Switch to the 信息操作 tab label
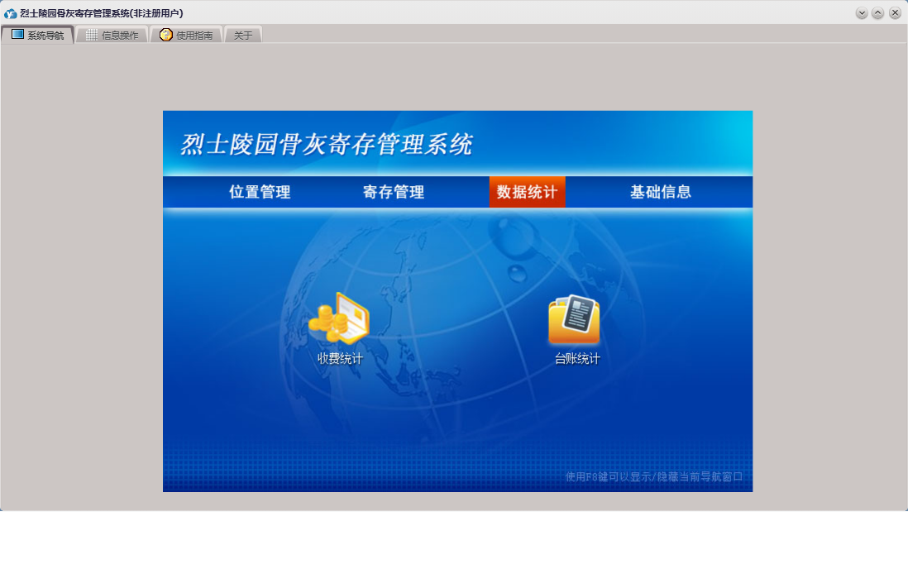This screenshot has height=588, width=908. [x=120, y=36]
